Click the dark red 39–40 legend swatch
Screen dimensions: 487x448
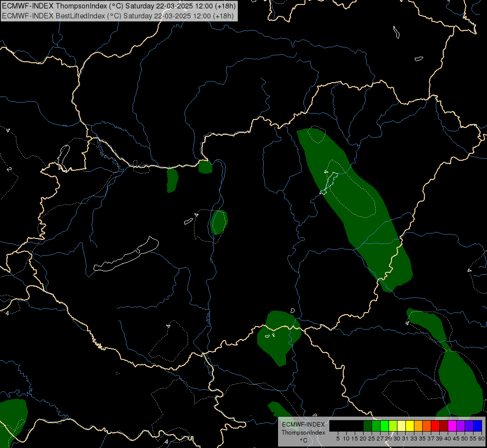tap(444, 426)
